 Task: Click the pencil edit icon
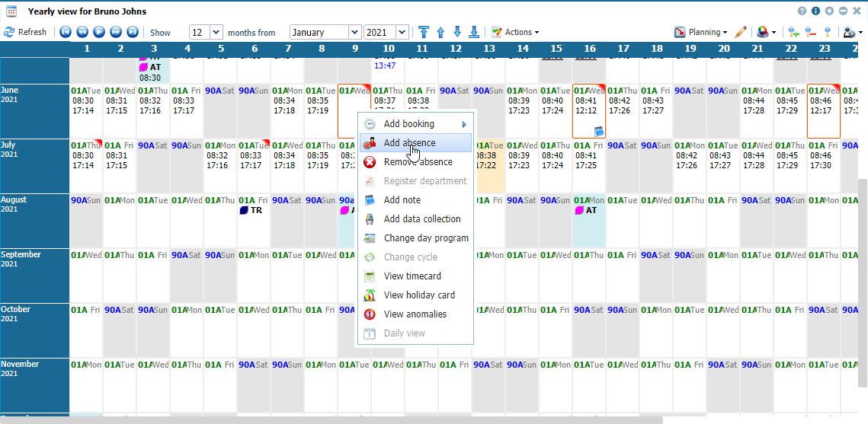coord(741,32)
